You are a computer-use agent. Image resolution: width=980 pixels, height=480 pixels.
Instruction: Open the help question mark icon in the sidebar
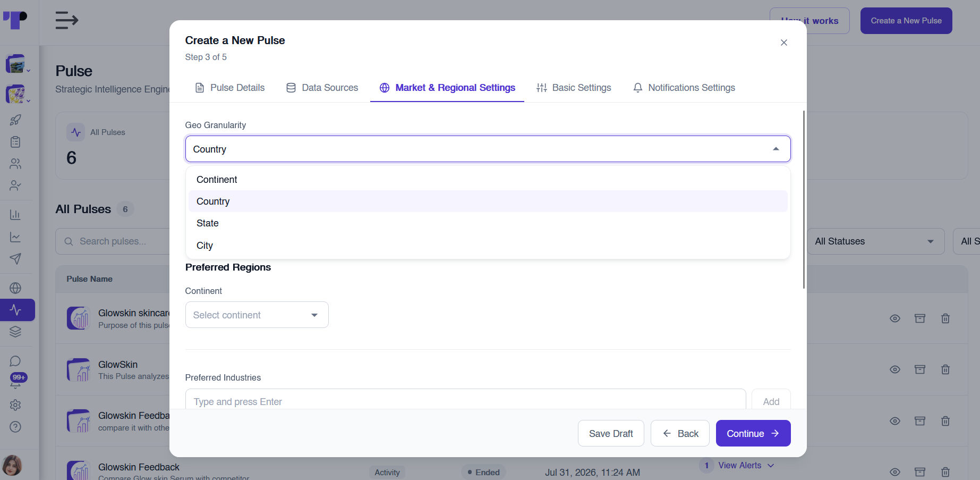tap(15, 427)
